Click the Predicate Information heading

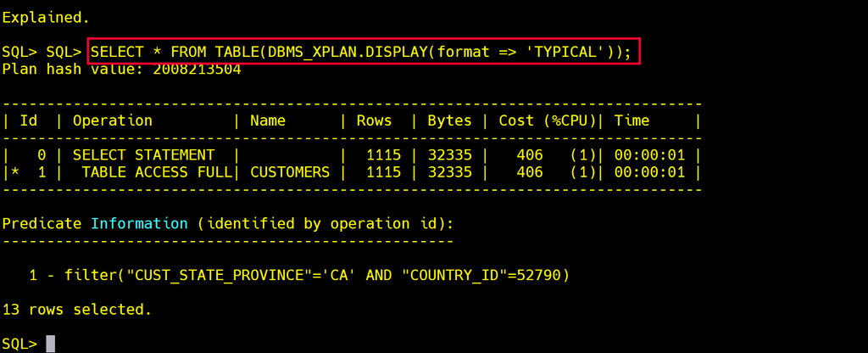pyautogui.click(x=227, y=224)
